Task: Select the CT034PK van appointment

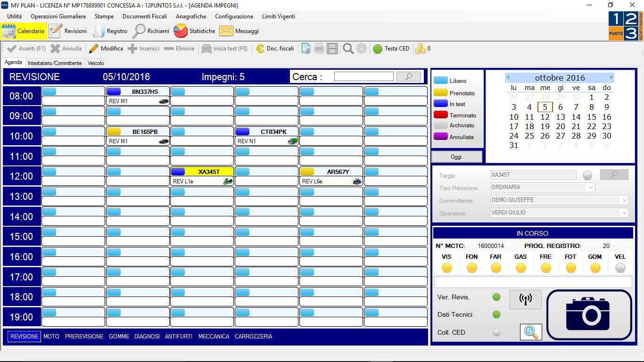Action: click(266, 136)
